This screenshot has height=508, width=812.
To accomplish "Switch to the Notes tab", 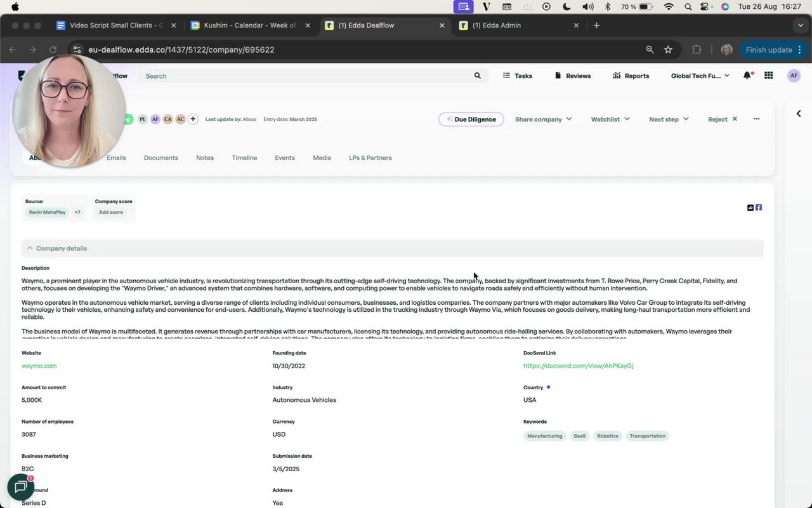I will [x=205, y=157].
